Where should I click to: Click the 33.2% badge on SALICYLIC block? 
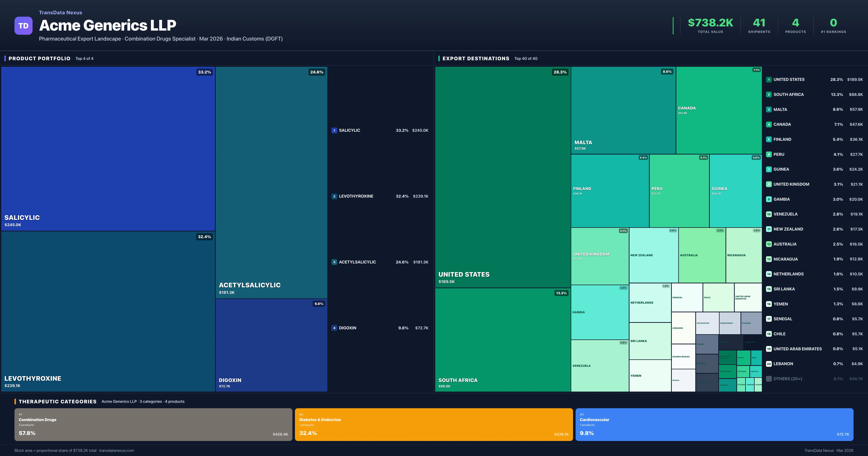point(204,72)
